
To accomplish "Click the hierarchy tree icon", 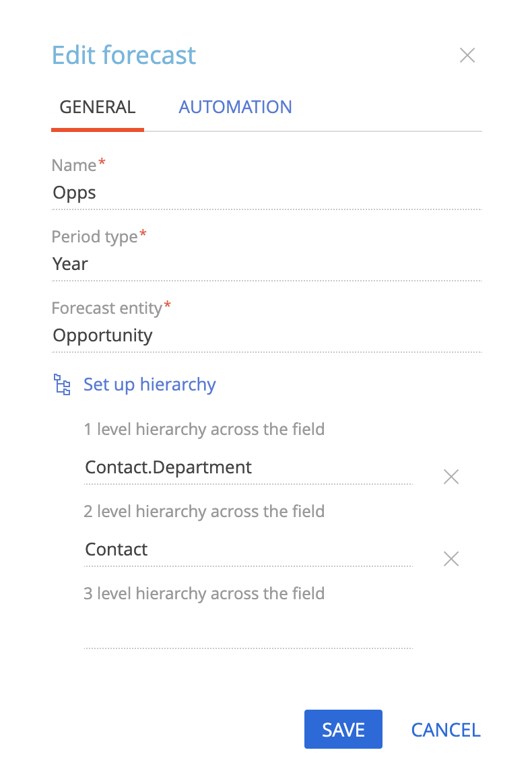I will [x=62, y=384].
